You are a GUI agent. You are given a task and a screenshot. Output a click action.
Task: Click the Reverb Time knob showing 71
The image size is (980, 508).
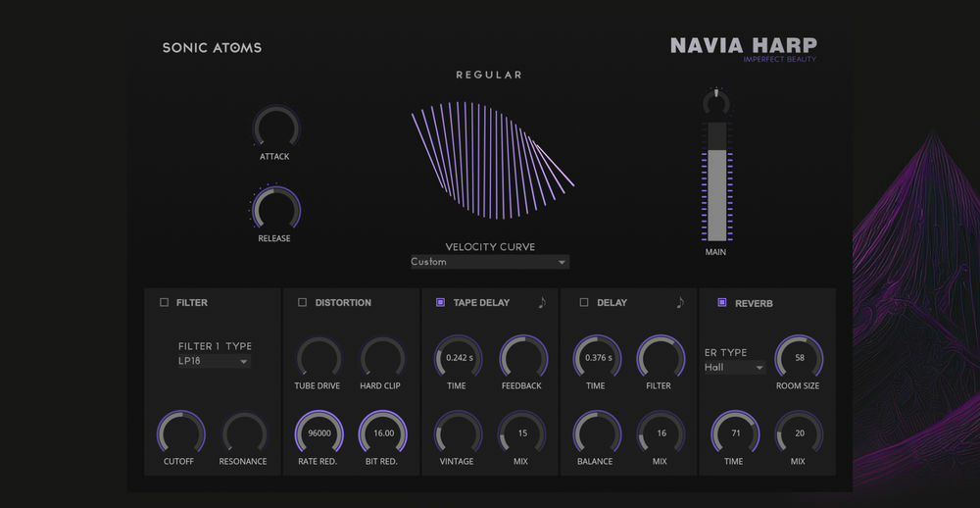coord(735,432)
